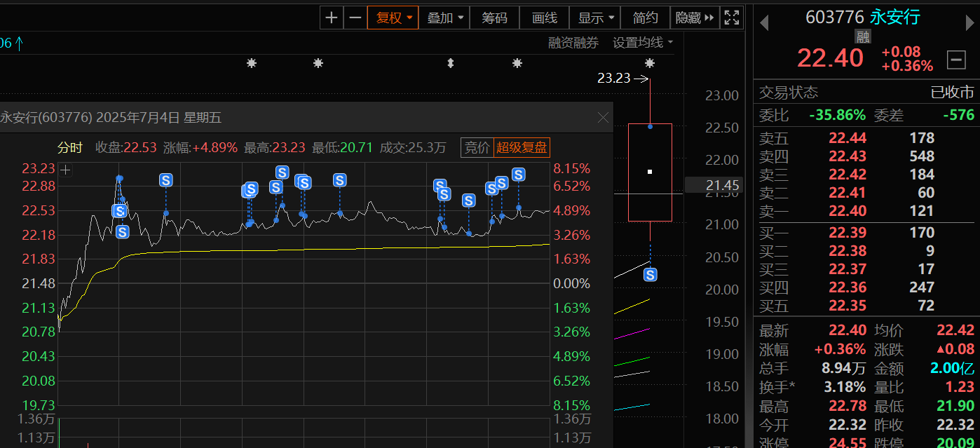980x448 pixels.
Task: Click the 卖二 price 22.41
Action: [x=848, y=193]
